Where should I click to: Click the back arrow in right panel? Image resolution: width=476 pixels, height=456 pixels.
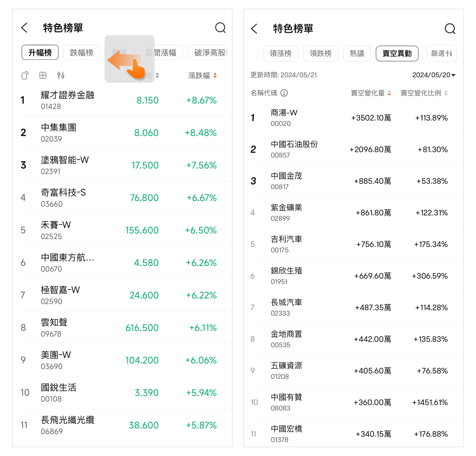(x=254, y=29)
